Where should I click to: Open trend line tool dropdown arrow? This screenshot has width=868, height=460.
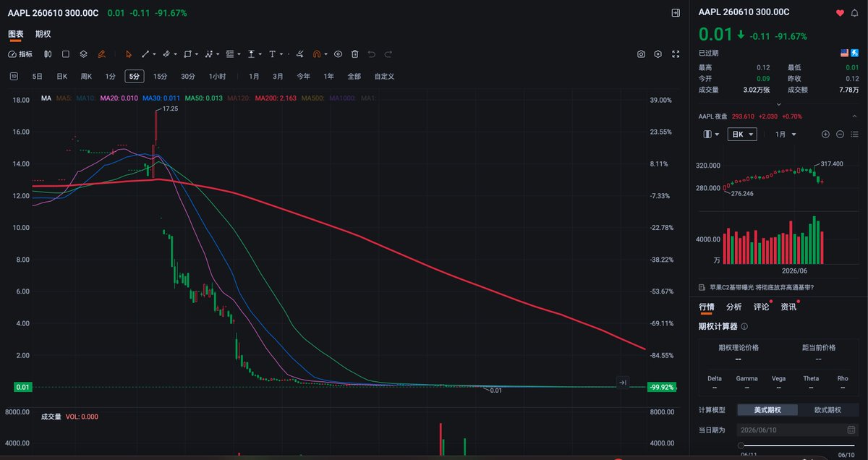tap(155, 54)
